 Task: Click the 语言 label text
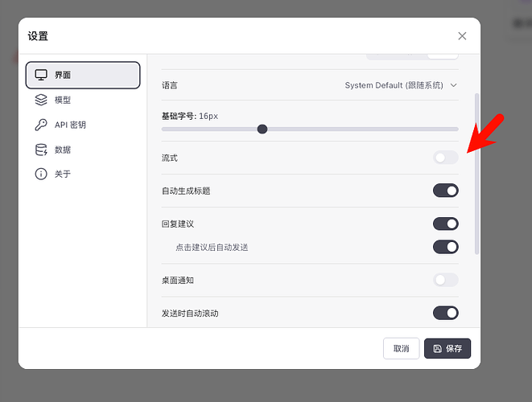[x=170, y=85]
